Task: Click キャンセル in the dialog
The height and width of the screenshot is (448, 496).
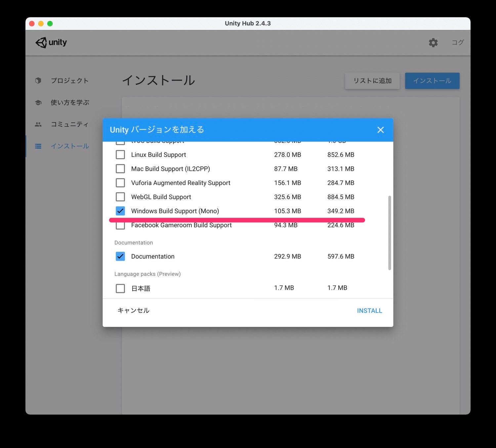Action: [134, 311]
